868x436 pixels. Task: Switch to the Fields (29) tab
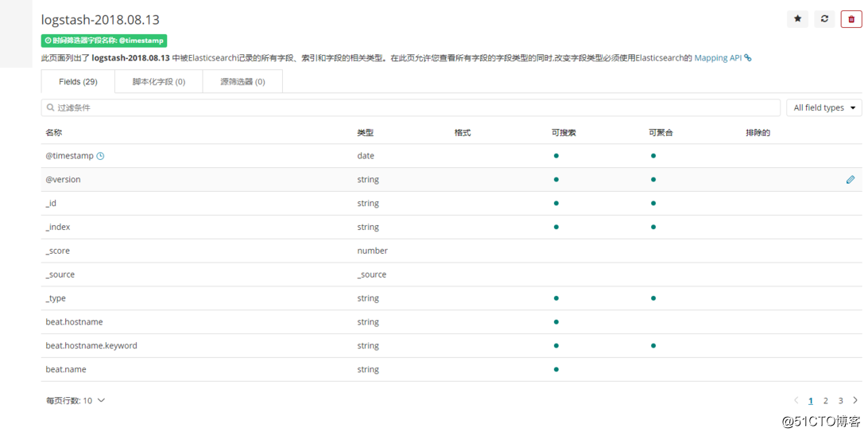pyautogui.click(x=78, y=81)
